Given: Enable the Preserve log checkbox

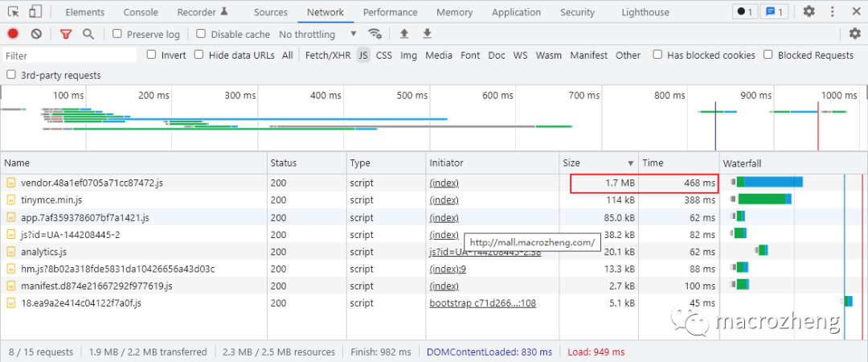Looking at the screenshot, I should pos(117,34).
